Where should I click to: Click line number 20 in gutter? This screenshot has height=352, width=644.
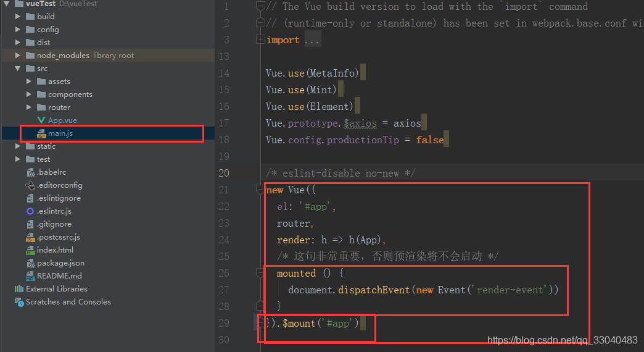(224, 173)
